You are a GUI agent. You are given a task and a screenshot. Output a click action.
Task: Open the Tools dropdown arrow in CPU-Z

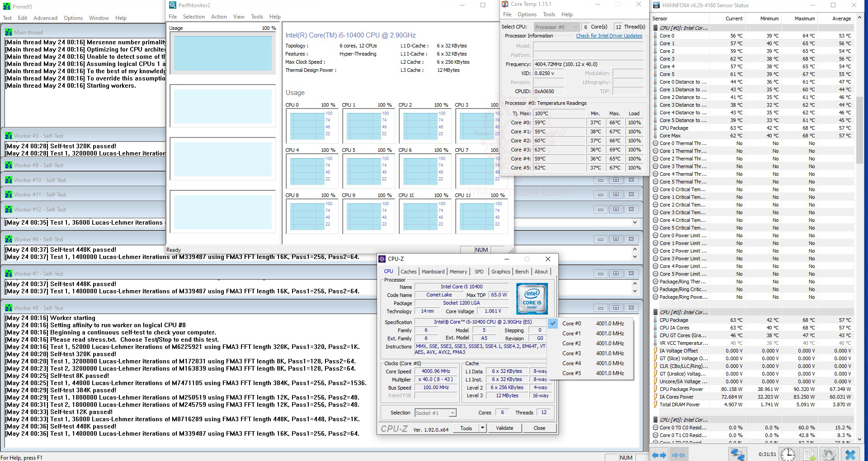(482, 428)
